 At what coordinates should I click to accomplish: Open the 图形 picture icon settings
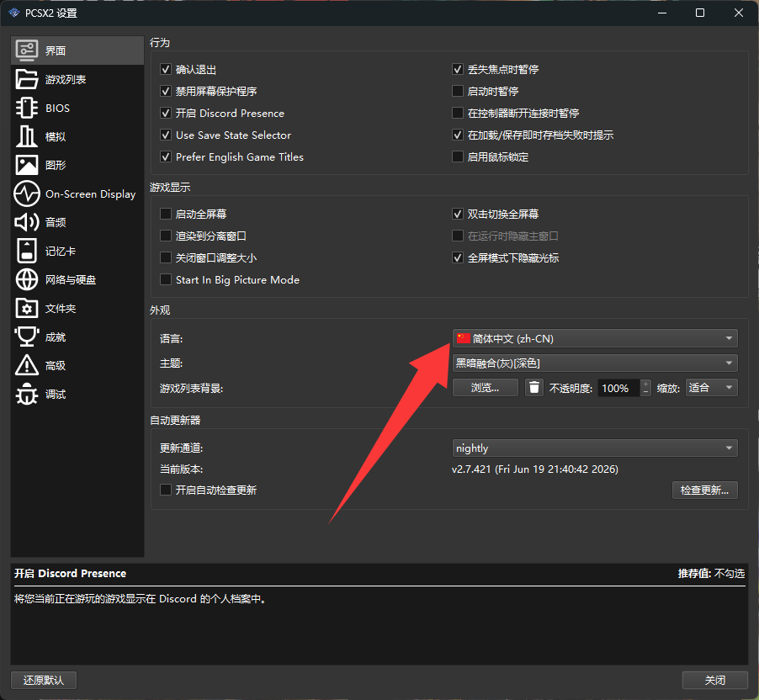click(x=27, y=165)
